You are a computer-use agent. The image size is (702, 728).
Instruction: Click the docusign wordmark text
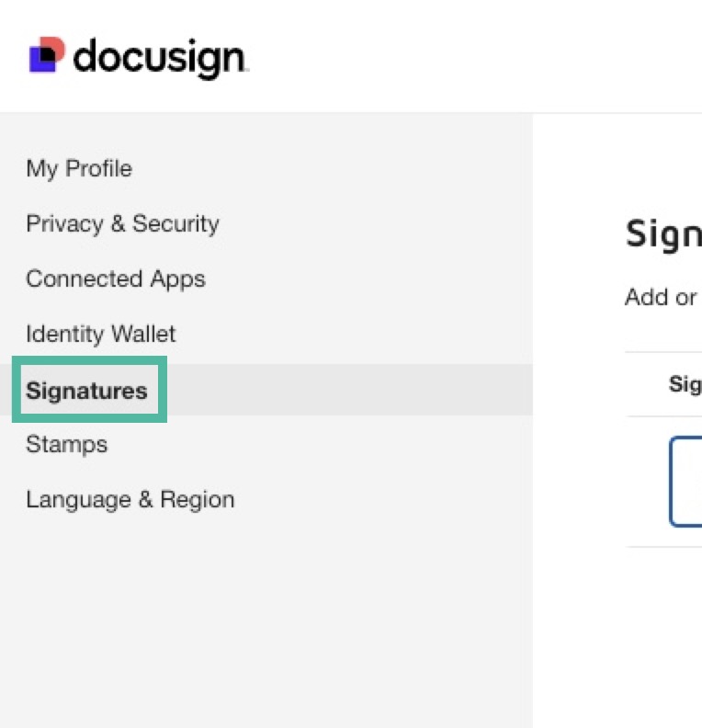159,57
